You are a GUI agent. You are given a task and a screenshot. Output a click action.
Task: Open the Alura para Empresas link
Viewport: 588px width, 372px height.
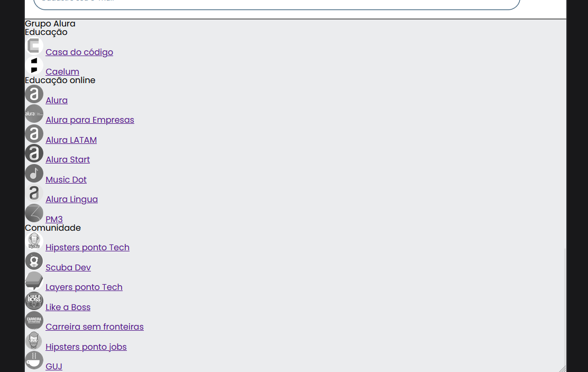point(89,120)
